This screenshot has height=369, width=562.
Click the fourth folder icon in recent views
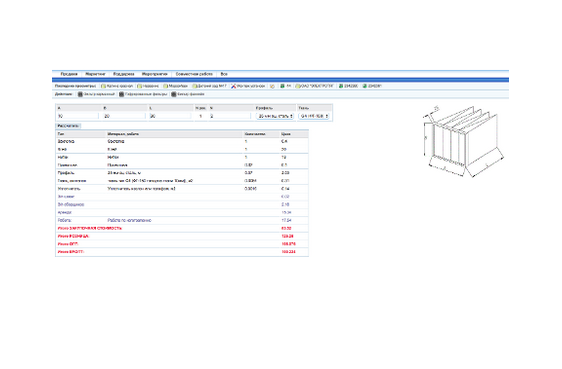(x=195, y=86)
